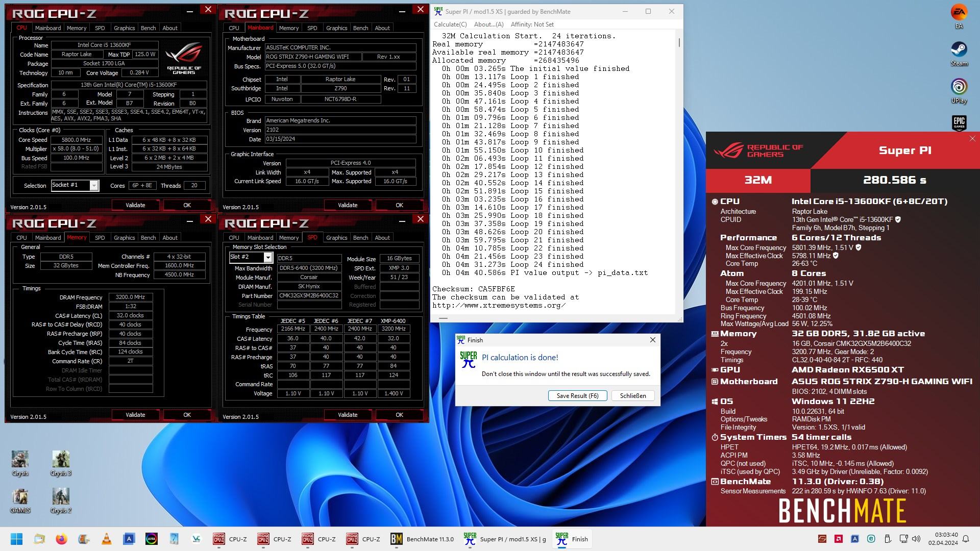The width and height of the screenshot is (980, 551).
Task: Click Validate in the top-left CPU-Z window
Action: click(135, 205)
